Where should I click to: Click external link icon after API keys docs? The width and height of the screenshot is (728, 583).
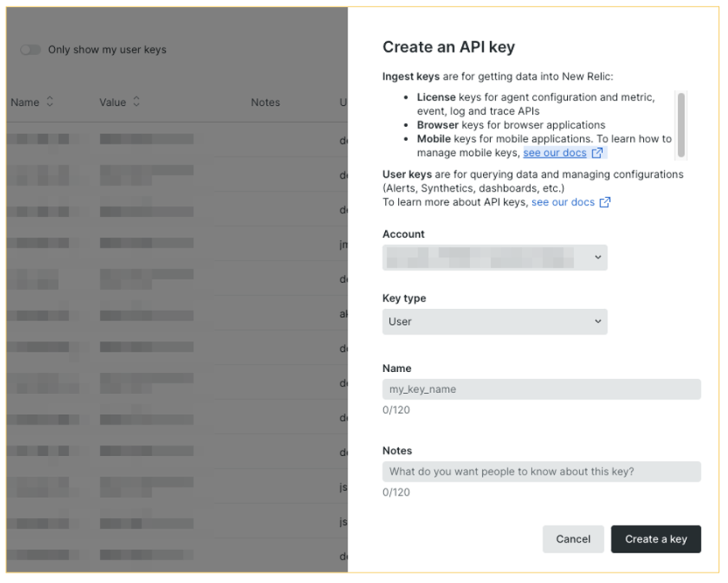pyautogui.click(x=604, y=202)
